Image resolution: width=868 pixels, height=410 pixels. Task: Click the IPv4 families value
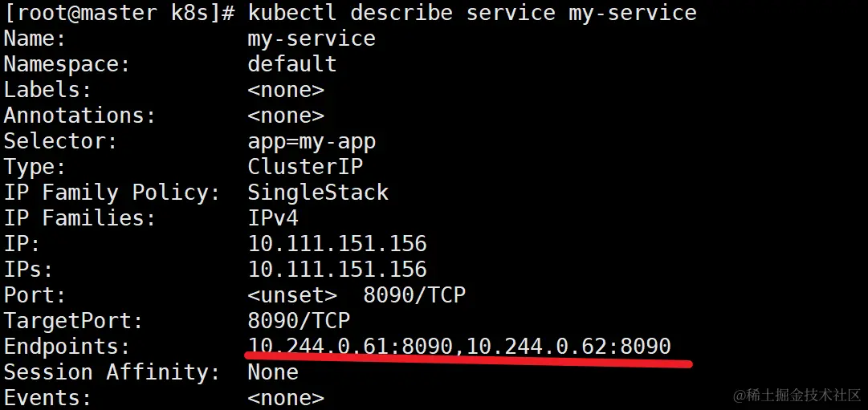pyautogui.click(x=273, y=218)
